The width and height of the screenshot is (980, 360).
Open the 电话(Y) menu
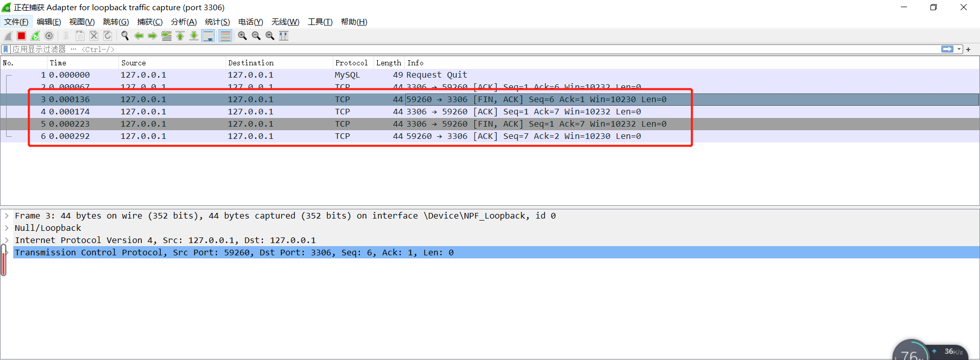click(251, 22)
